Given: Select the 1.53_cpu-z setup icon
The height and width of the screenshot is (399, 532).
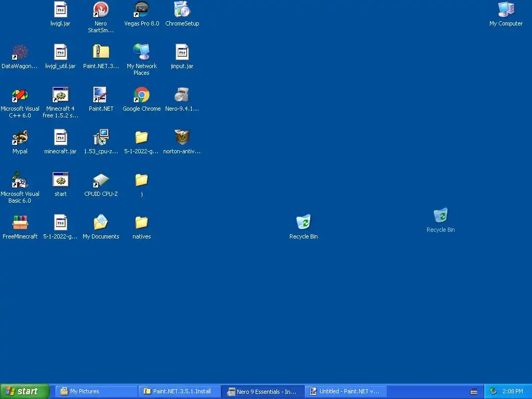Looking at the screenshot, I should point(101,137).
